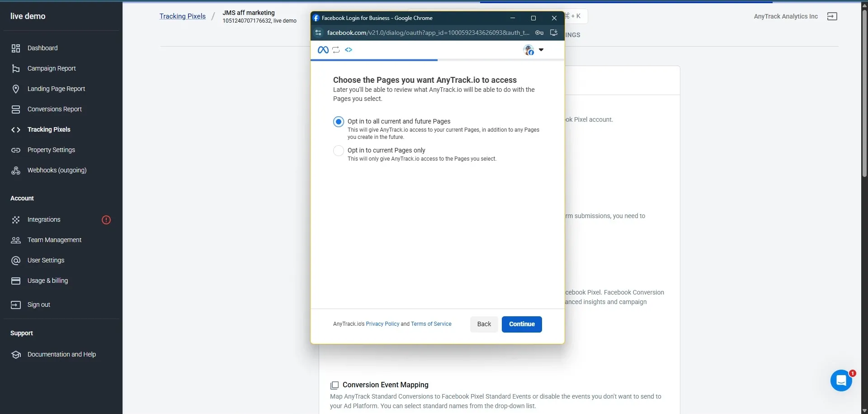Viewport: 868px width, 414px height.
Task: Click the site info icon in popup address bar
Action: coord(318,33)
